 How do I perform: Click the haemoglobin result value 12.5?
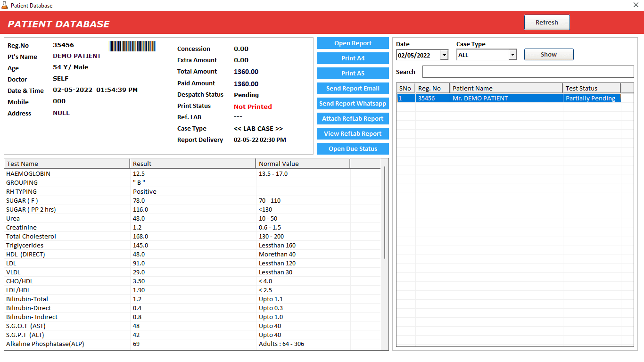[x=139, y=173]
